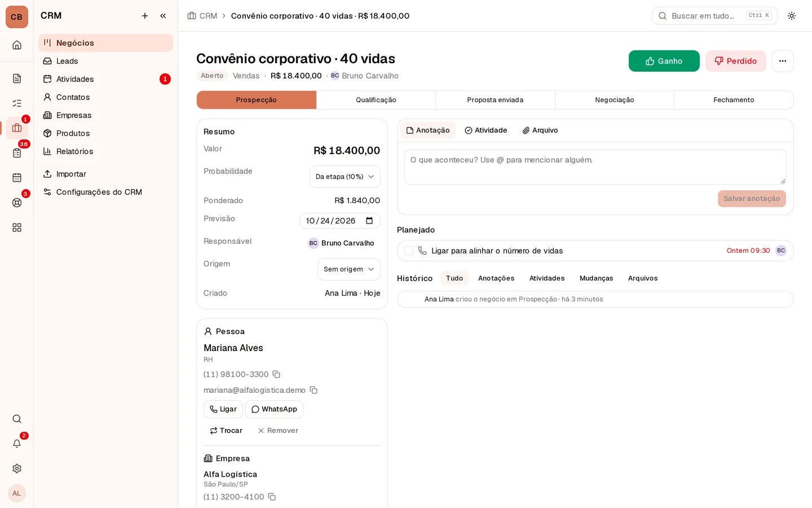Toggle the light/dark theme sun icon
This screenshot has height=508, width=812.
pos(792,16)
